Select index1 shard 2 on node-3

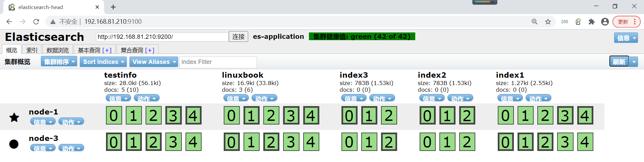[545, 142]
